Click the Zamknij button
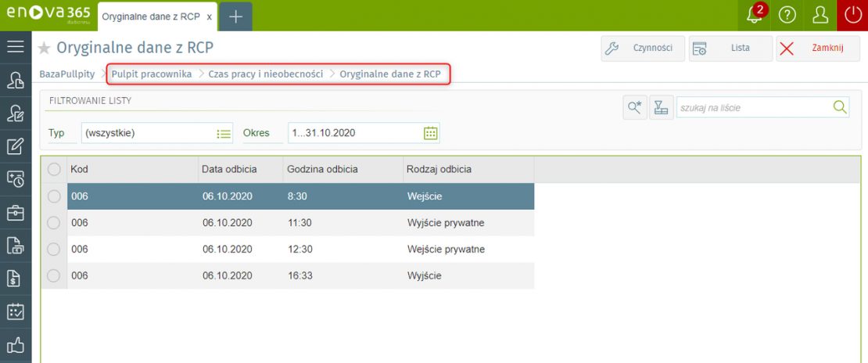The image size is (868, 363). (x=817, y=49)
